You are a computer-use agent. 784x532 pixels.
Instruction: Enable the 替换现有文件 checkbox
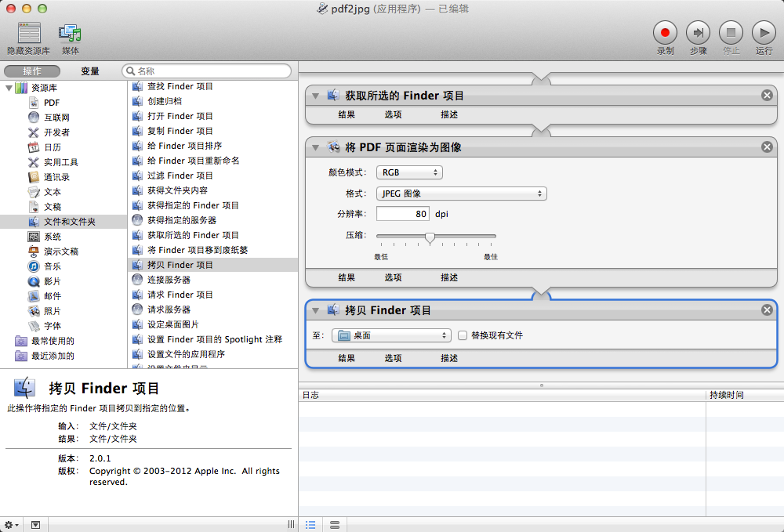pos(463,335)
